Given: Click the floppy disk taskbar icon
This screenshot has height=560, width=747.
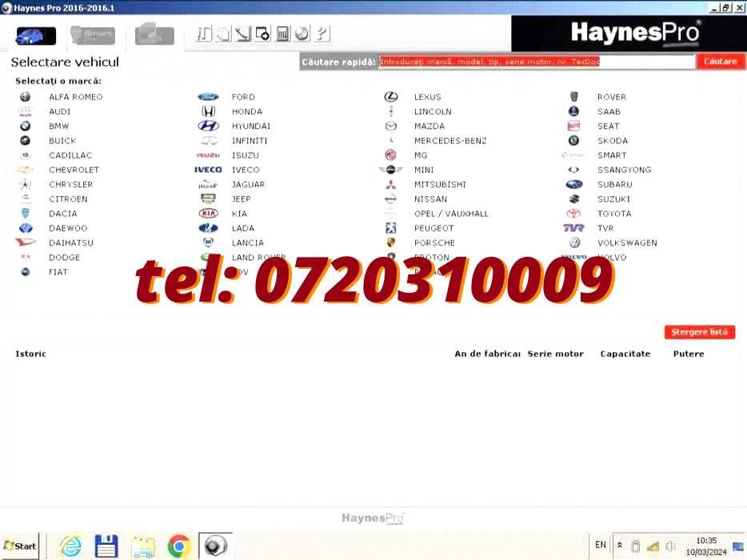Looking at the screenshot, I should [106, 546].
